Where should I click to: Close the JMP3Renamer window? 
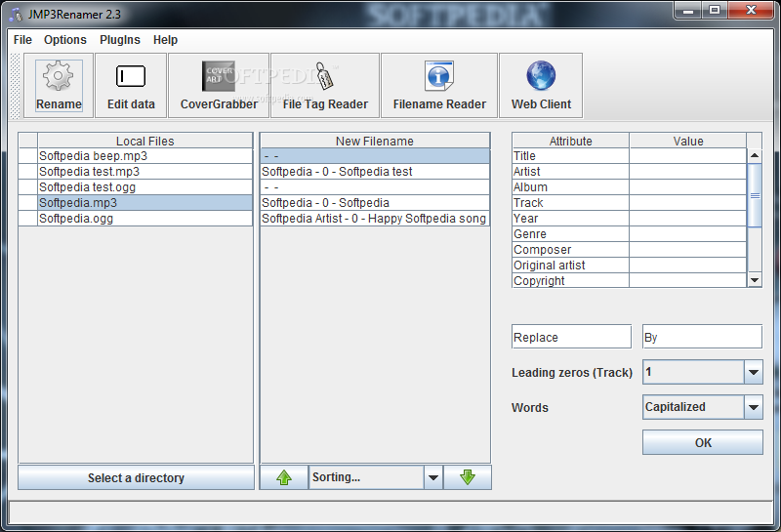tap(751, 10)
